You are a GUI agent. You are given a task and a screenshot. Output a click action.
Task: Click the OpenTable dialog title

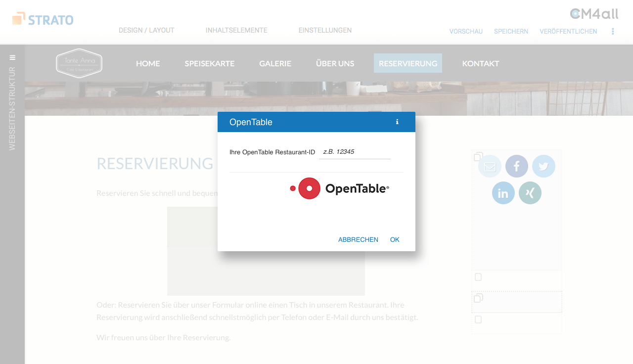click(251, 122)
